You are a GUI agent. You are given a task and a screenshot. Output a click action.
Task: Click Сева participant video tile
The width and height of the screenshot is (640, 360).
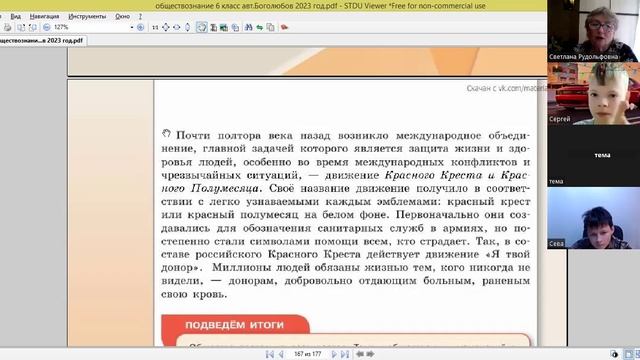(593, 218)
